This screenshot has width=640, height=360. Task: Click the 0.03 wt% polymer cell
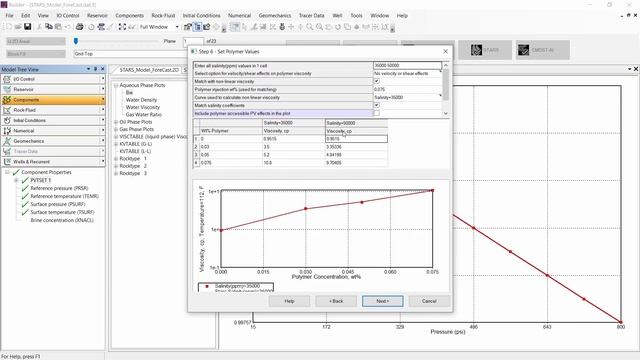231,147
